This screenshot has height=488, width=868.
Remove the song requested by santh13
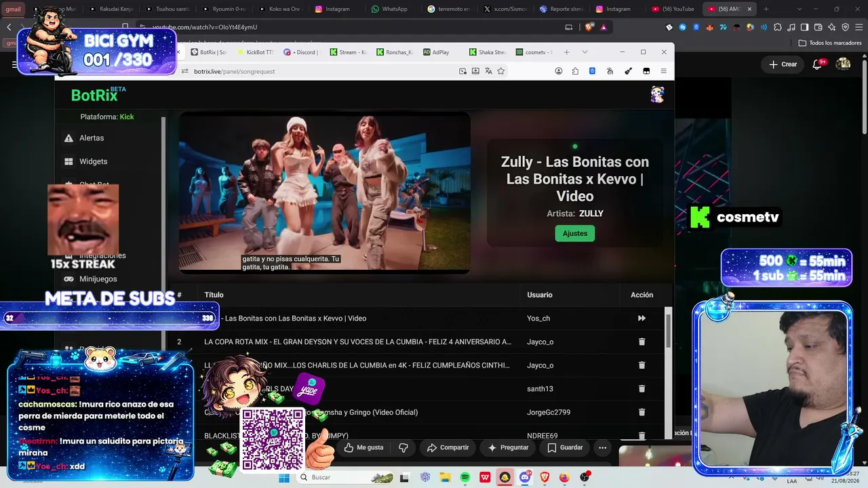coord(642,388)
